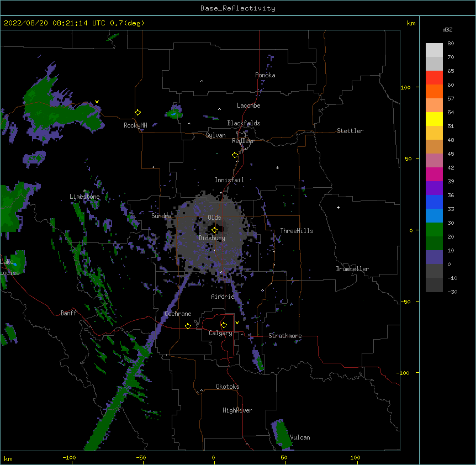Select the Sundre label
476x465 pixels.
[161, 216]
